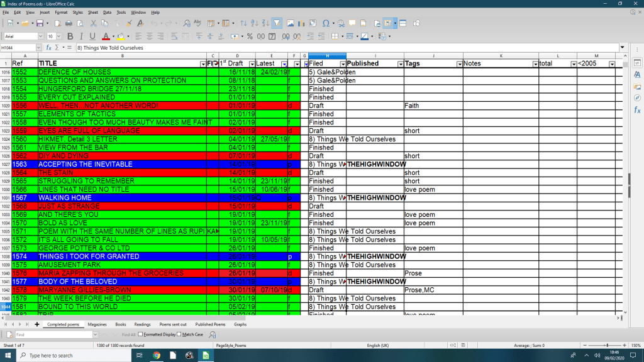The height and width of the screenshot is (362, 644).
Task: Click the font color red swatch
Action: tap(106, 36)
